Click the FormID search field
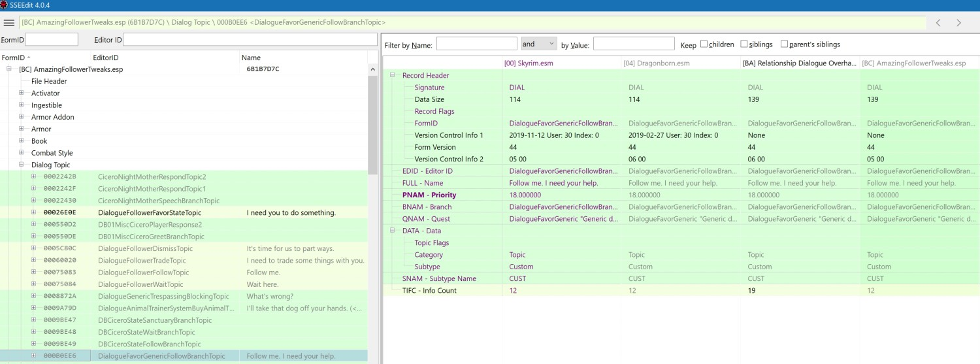980x364 pixels. (x=52, y=40)
